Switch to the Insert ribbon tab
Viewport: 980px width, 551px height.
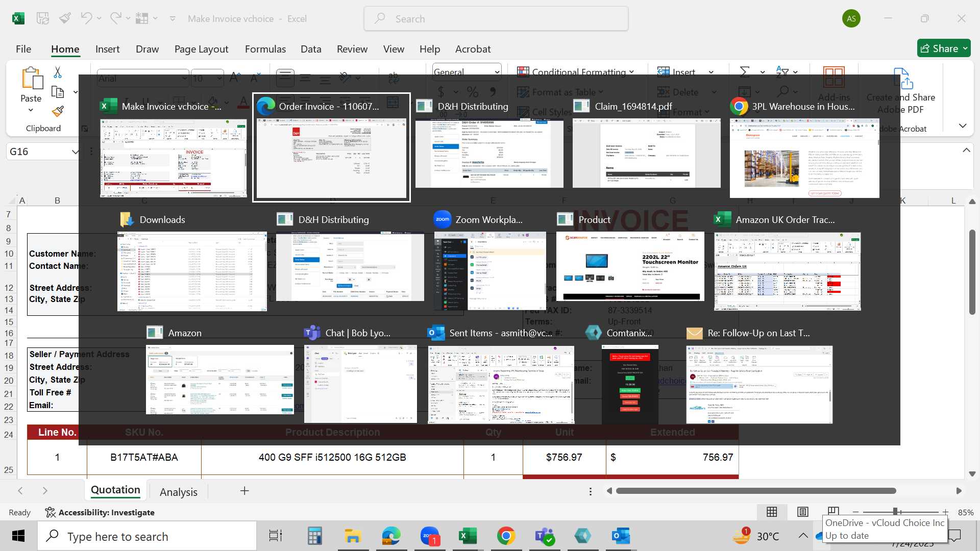coord(107,49)
